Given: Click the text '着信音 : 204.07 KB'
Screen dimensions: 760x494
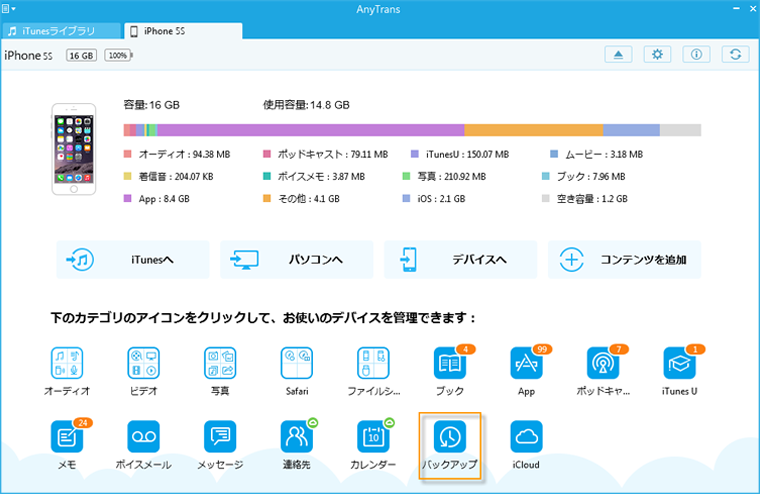Looking at the screenshot, I should (176, 176).
